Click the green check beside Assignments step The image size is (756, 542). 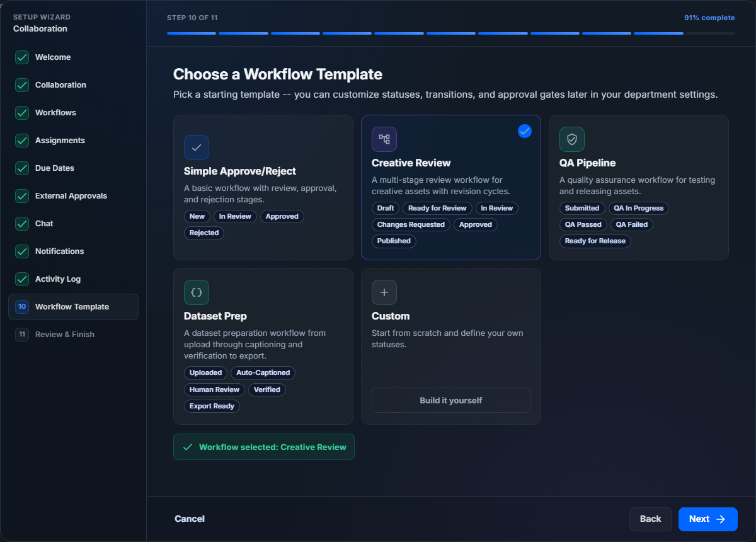tap(22, 141)
